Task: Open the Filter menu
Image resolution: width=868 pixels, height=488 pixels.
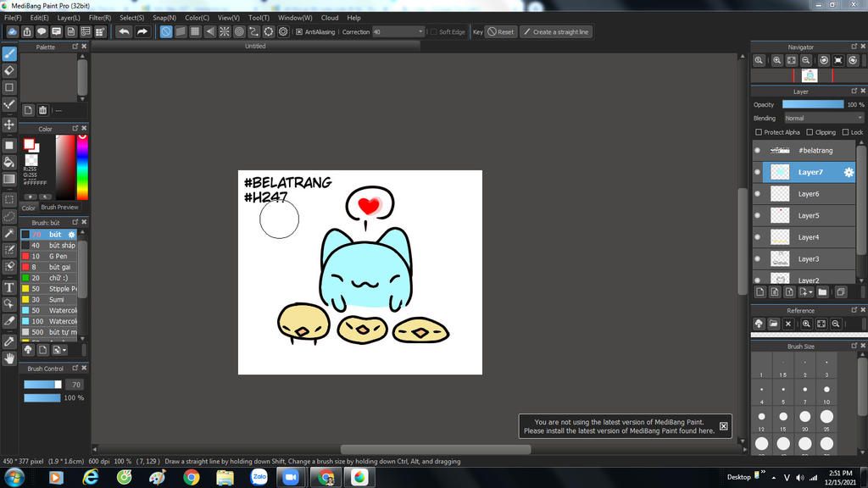Action: (x=100, y=18)
